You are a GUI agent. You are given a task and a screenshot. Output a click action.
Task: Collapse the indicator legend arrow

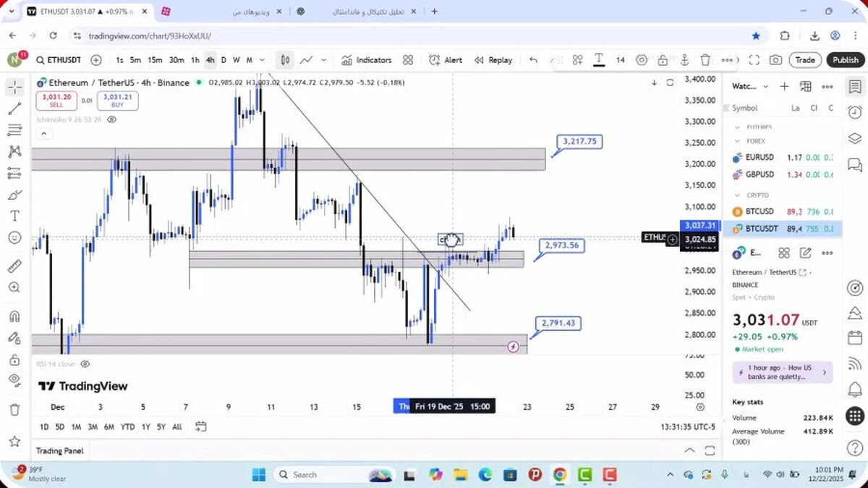tap(43, 134)
